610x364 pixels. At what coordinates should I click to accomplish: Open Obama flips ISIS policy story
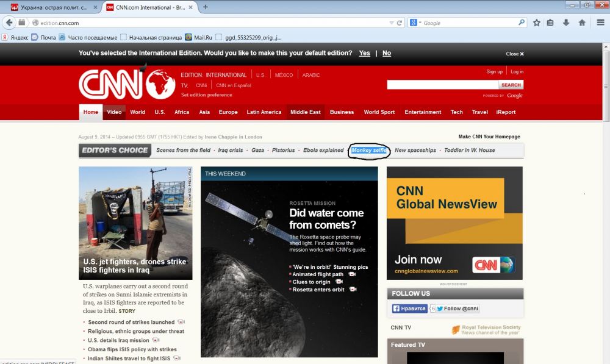tap(132, 349)
